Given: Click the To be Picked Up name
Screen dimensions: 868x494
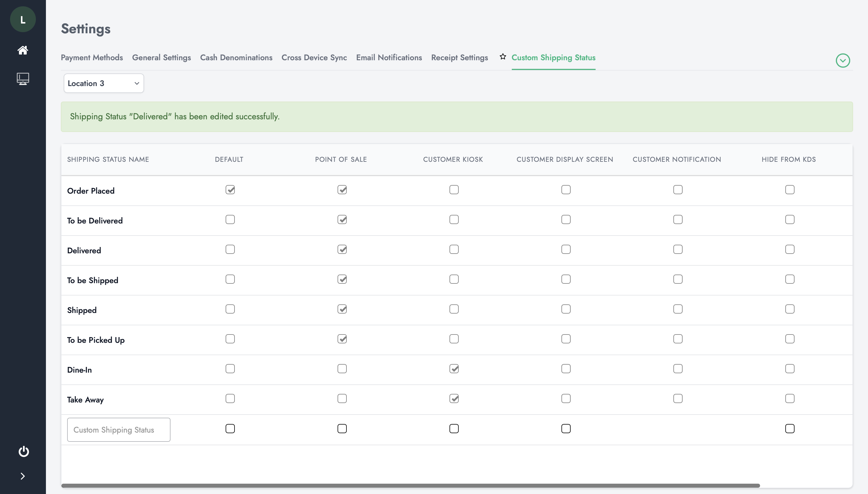Looking at the screenshot, I should pyautogui.click(x=96, y=340).
